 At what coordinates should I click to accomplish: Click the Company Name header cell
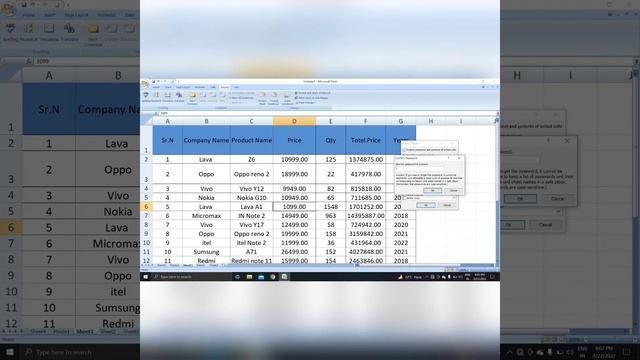(x=206, y=140)
